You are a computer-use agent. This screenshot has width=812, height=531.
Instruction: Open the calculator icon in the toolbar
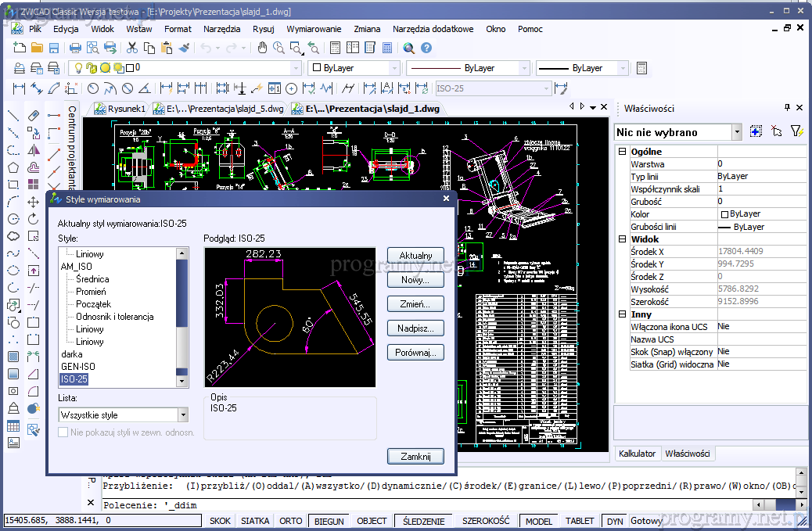click(387, 48)
